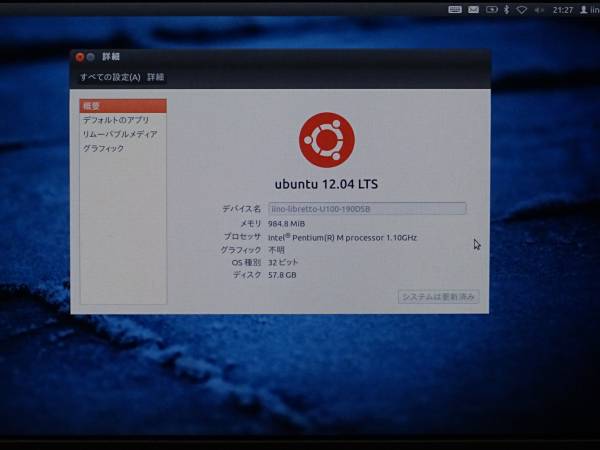Image resolution: width=600 pixels, height=450 pixels.
Task: Click the OS 種別 label
Action: click(x=246, y=262)
